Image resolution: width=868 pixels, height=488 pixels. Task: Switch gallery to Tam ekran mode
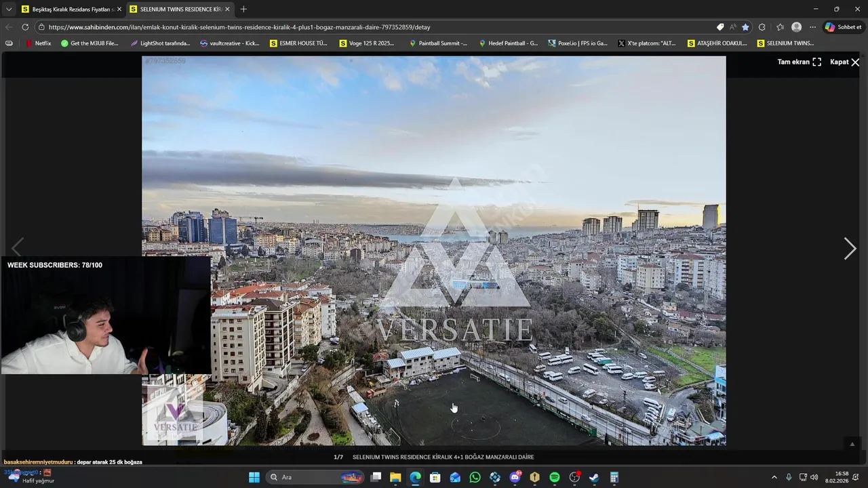[x=800, y=62]
